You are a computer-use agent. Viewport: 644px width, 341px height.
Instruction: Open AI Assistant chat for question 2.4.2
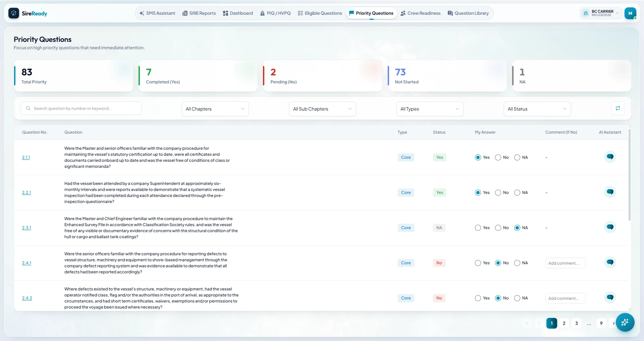(610, 297)
